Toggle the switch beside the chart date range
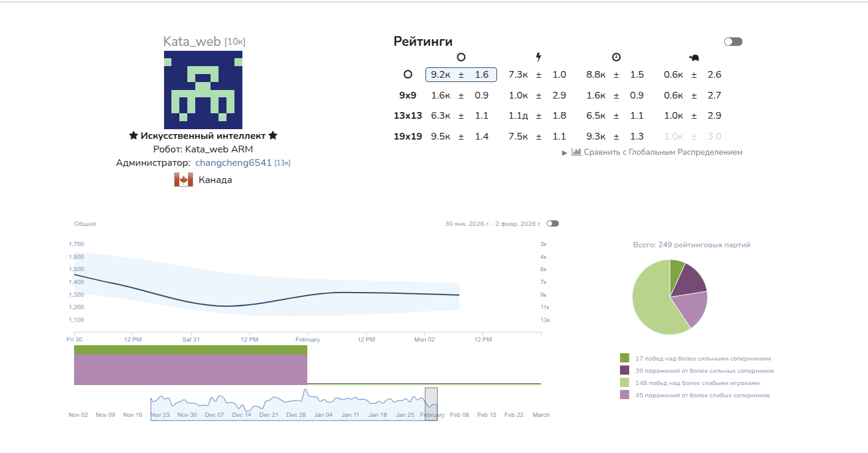This screenshot has height=453, width=868. click(552, 223)
